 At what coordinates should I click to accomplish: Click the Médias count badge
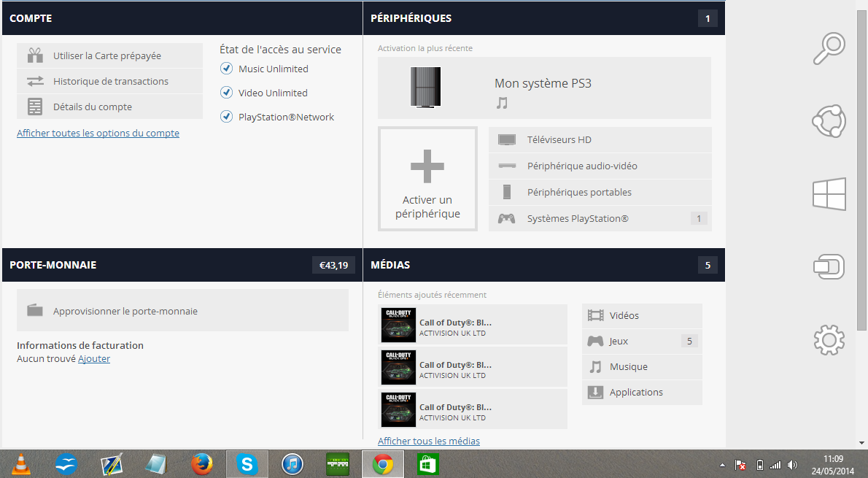708,265
